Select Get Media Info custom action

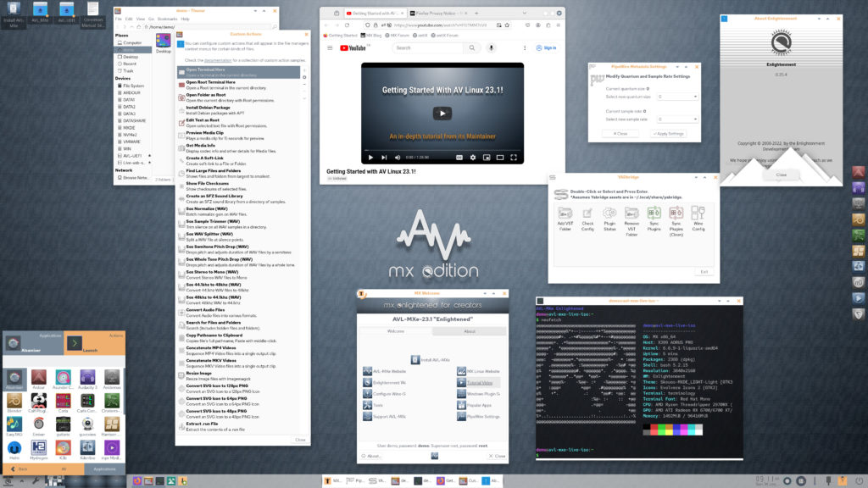click(x=238, y=148)
